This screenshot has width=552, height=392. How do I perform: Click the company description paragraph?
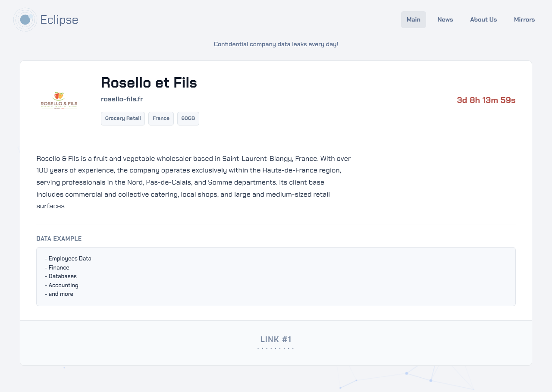point(194,182)
